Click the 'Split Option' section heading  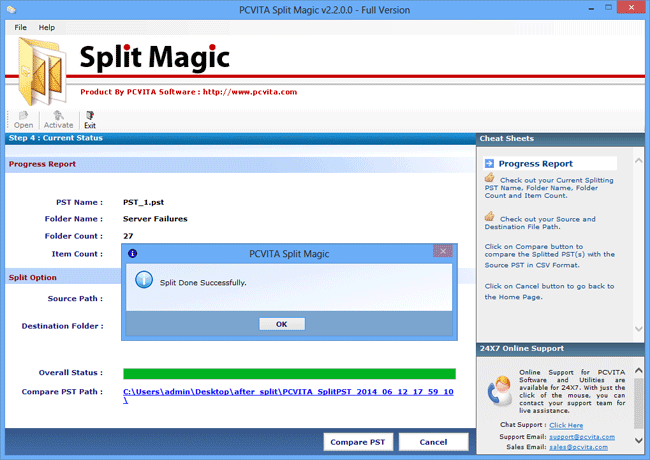(33, 278)
